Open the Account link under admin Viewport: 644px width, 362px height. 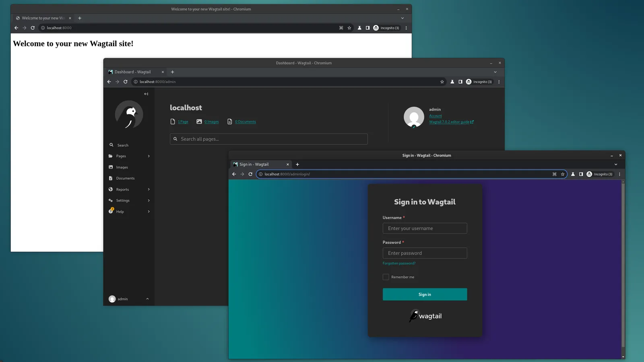[435, 116]
